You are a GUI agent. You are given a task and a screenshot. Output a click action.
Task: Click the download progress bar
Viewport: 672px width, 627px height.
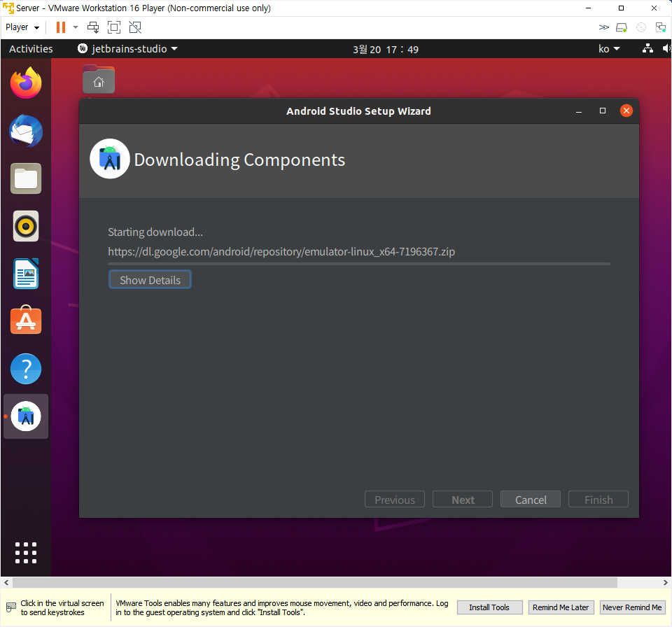(x=359, y=264)
